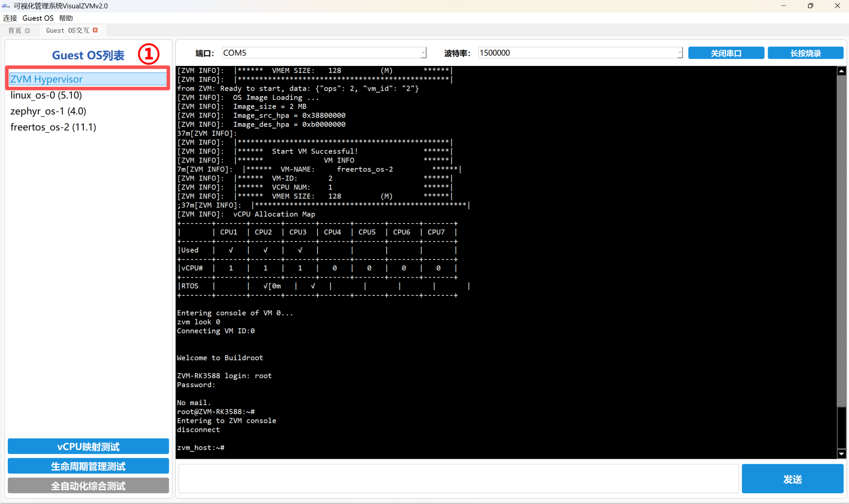Image resolution: width=849 pixels, height=504 pixels.
Task: Click the 发送 send button
Action: [x=792, y=479]
